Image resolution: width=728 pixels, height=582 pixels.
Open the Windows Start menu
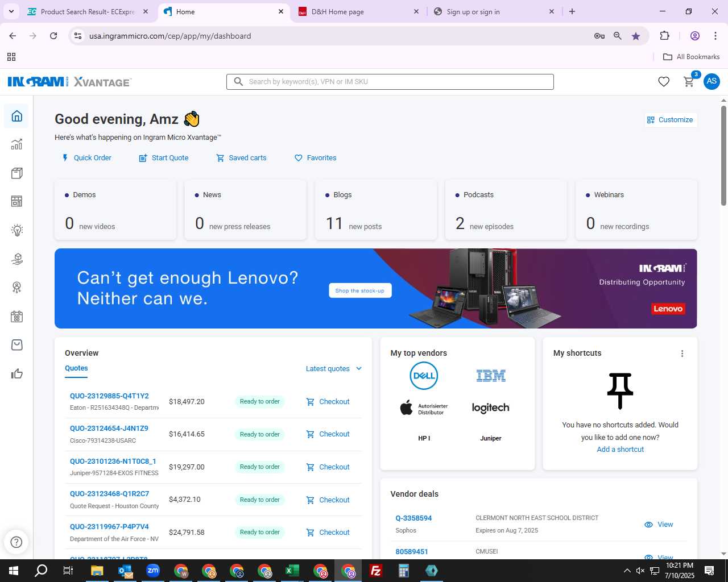(14, 571)
